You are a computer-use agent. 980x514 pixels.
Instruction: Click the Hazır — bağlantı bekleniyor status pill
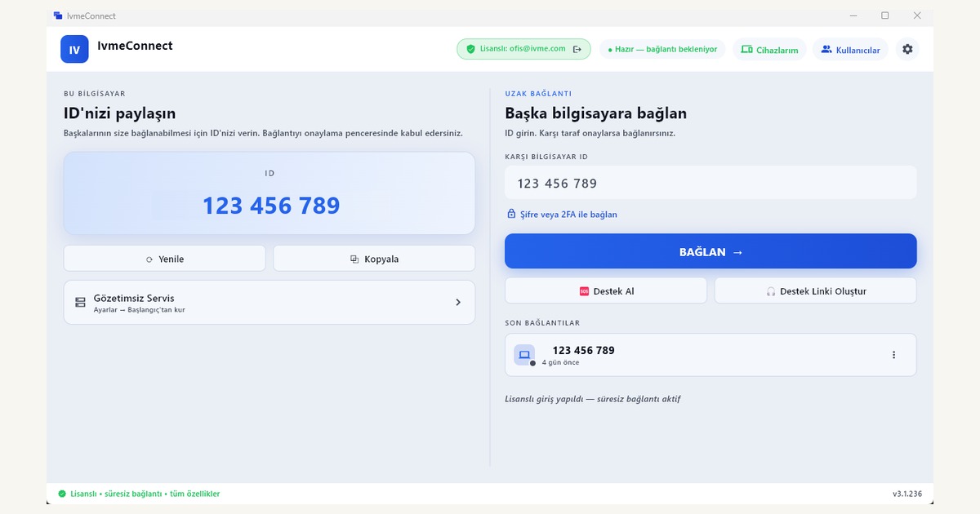point(662,49)
